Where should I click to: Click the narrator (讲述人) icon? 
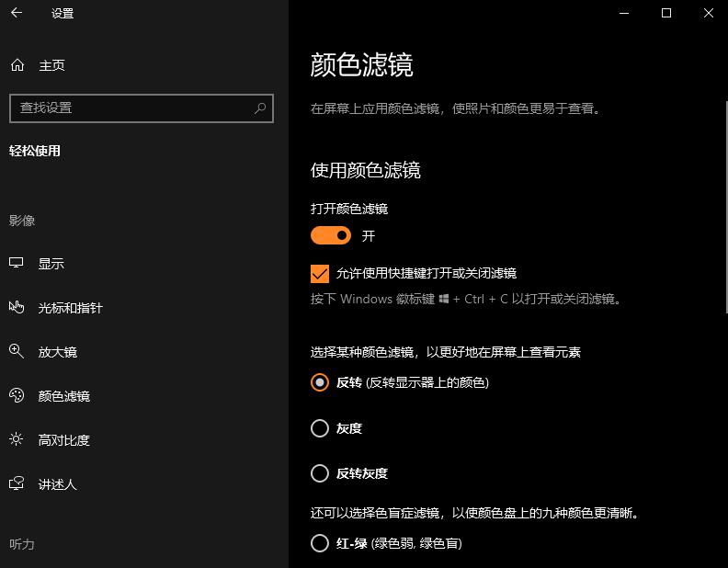pyautogui.click(x=17, y=484)
